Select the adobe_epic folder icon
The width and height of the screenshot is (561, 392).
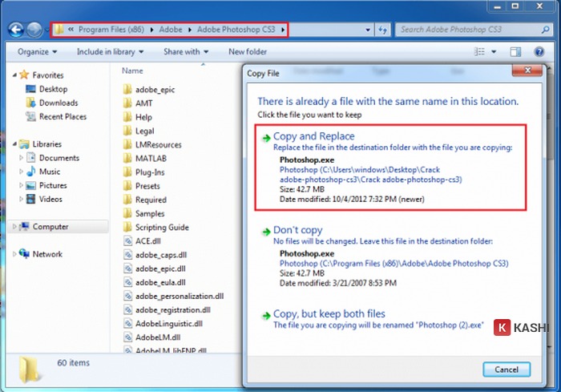pyautogui.click(x=127, y=90)
